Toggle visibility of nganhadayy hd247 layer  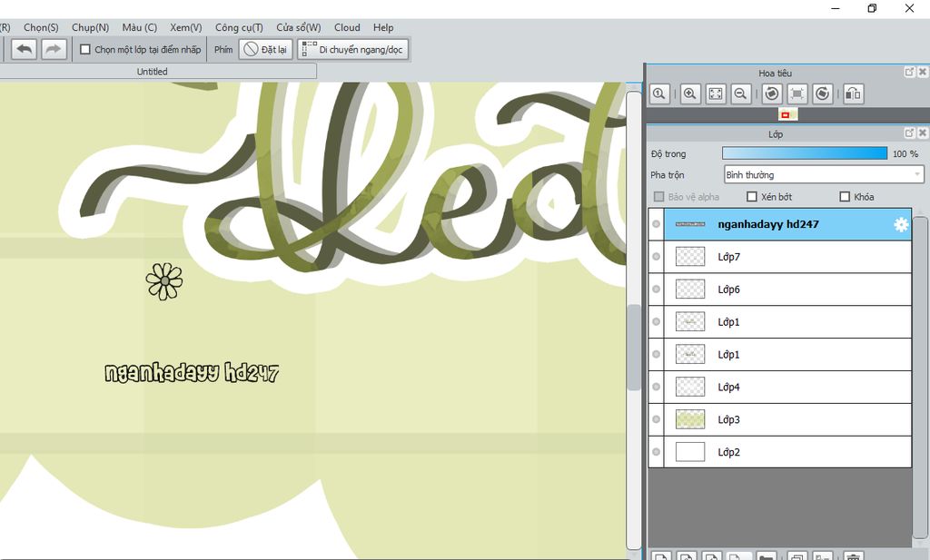656,224
